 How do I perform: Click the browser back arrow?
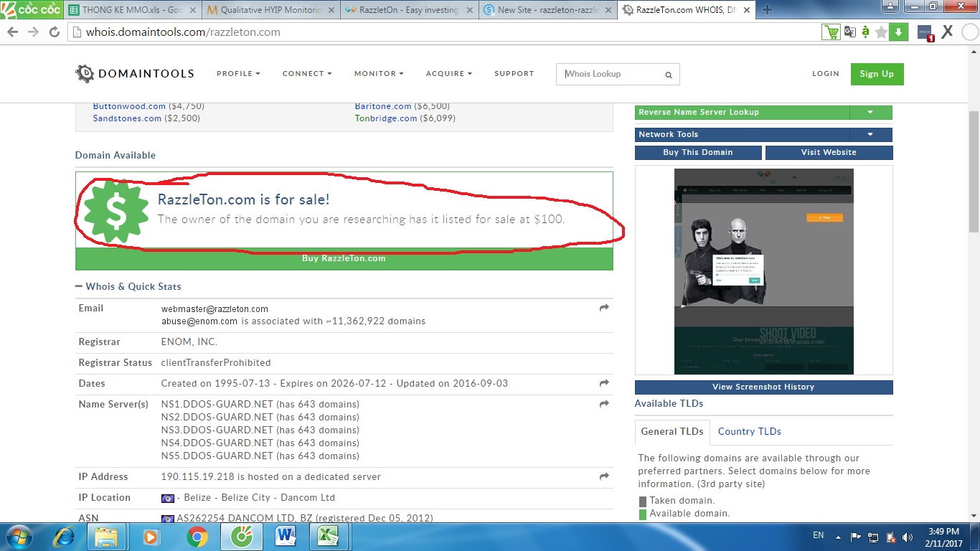tap(13, 32)
